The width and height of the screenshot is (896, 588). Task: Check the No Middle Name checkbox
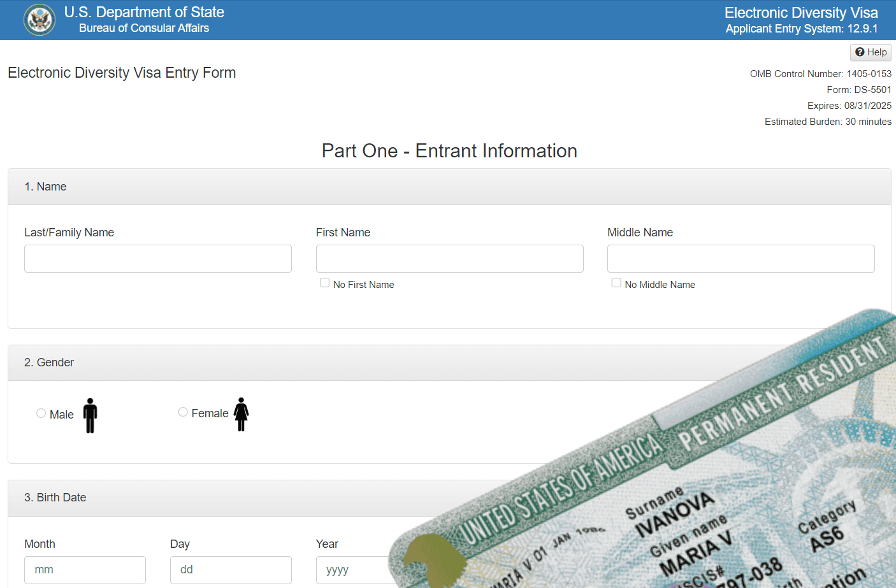pyautogui.click(x=616, y=283)
